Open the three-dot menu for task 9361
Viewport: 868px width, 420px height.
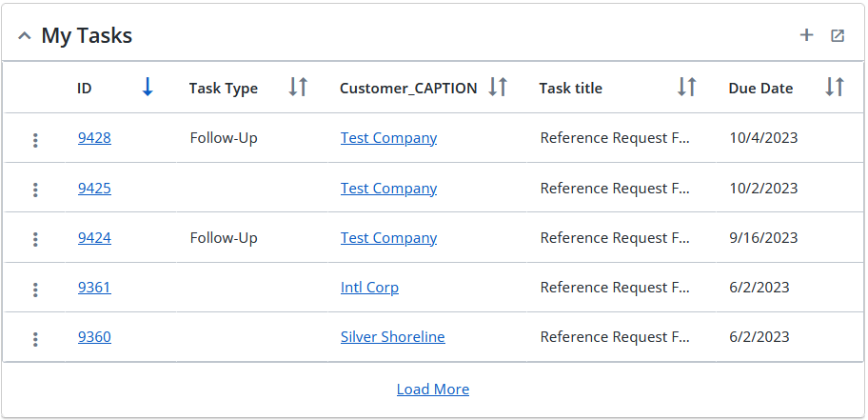point(35,290)
